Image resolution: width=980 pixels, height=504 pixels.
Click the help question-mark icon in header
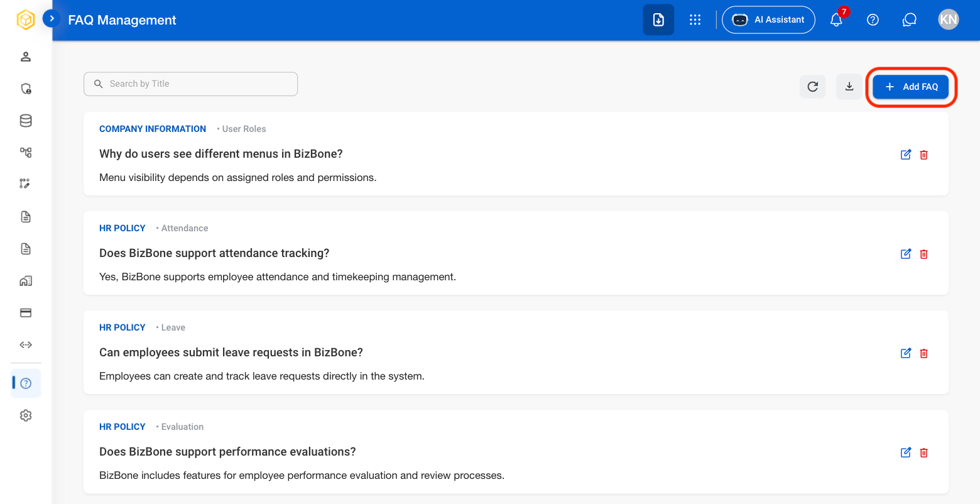tap(873, 19)
